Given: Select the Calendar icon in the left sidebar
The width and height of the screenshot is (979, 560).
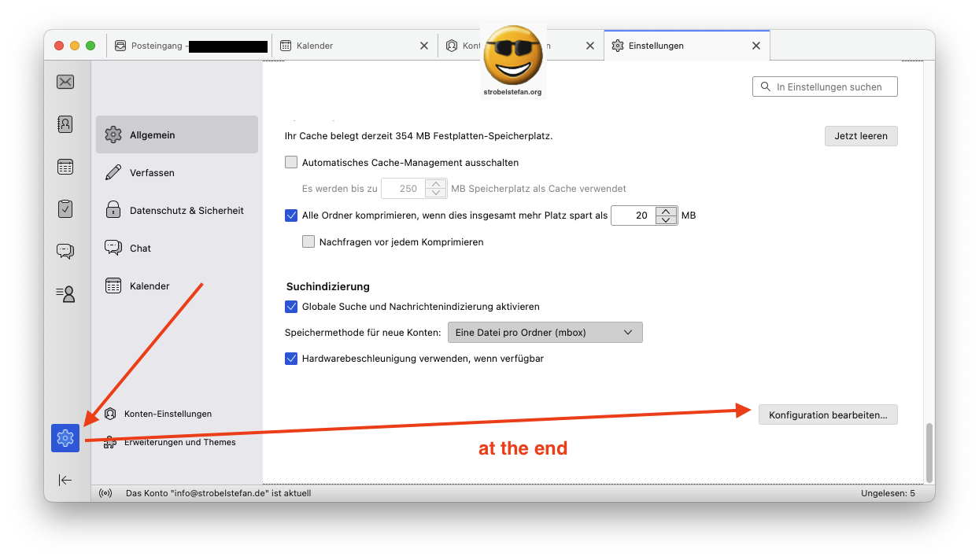Looking at the screenshot, I should pyautogui.click(x=65, y=166).
